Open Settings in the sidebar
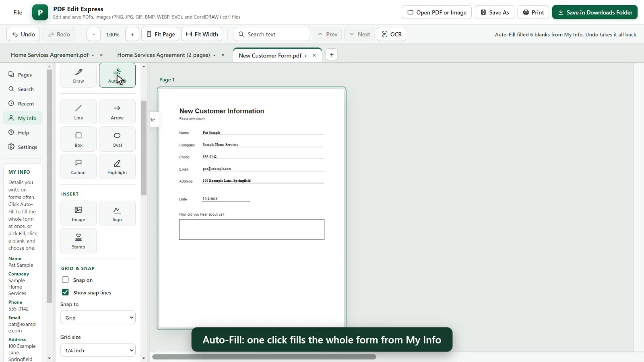 pos(23,147)
